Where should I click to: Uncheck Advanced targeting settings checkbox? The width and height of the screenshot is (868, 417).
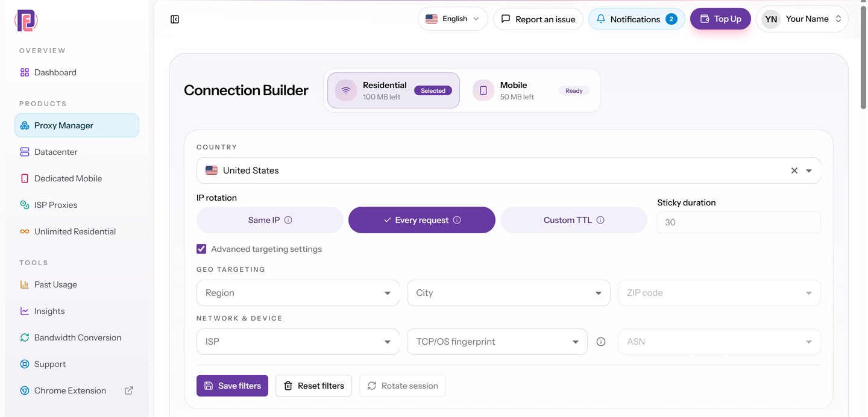click(201, 249)
